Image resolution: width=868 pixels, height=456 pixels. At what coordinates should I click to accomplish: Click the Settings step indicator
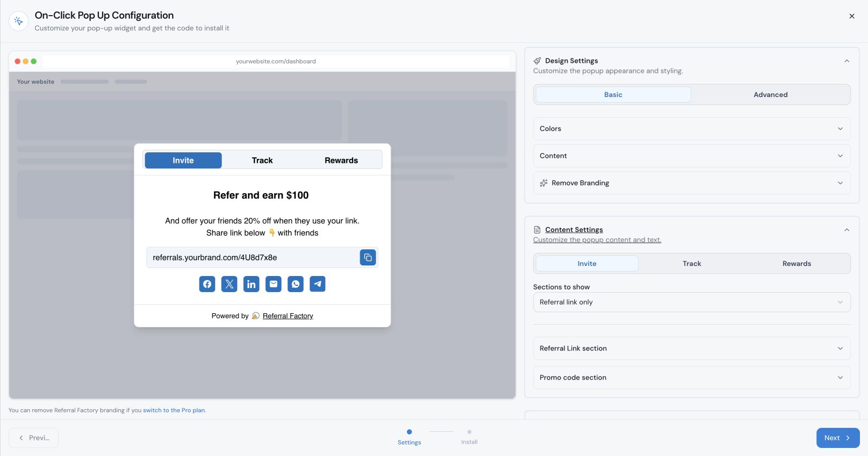click(x=409, y=437)
